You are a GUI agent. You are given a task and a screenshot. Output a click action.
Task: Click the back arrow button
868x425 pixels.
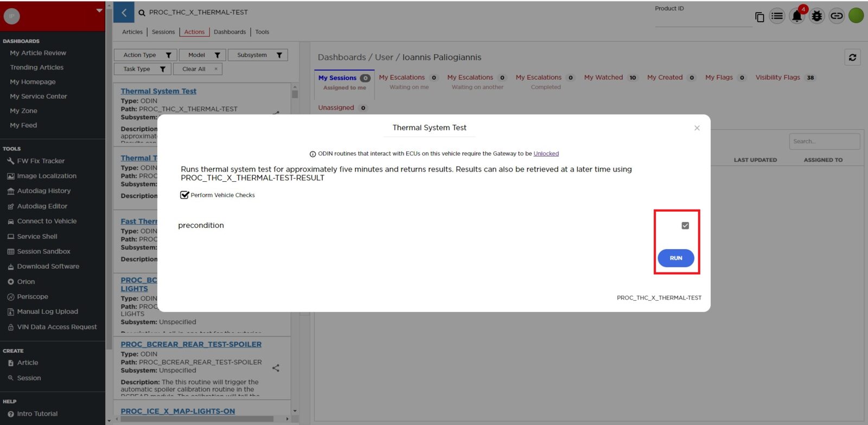click(x=124, y=12)
